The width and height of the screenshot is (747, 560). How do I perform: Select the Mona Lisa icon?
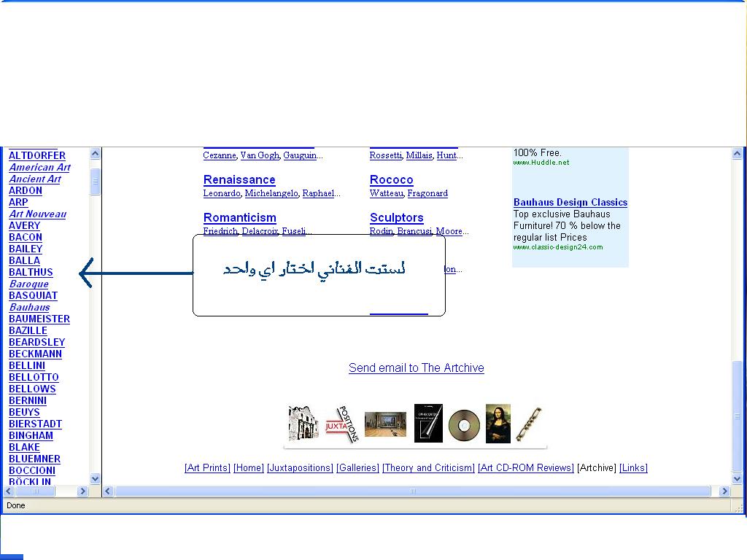498,424
